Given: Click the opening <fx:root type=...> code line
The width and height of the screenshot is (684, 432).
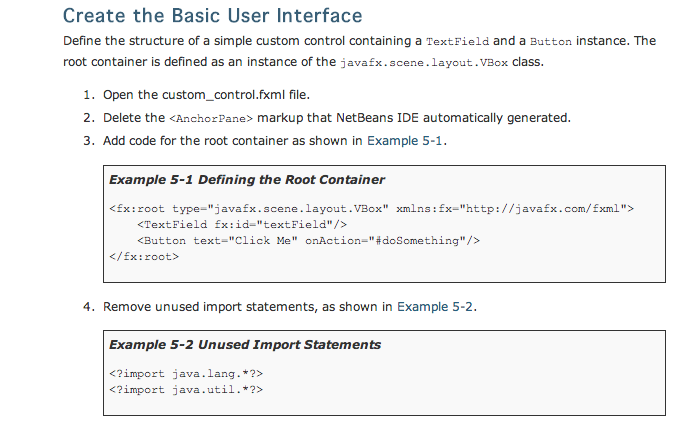Looking at the screenshot, I should click(370, 208).
